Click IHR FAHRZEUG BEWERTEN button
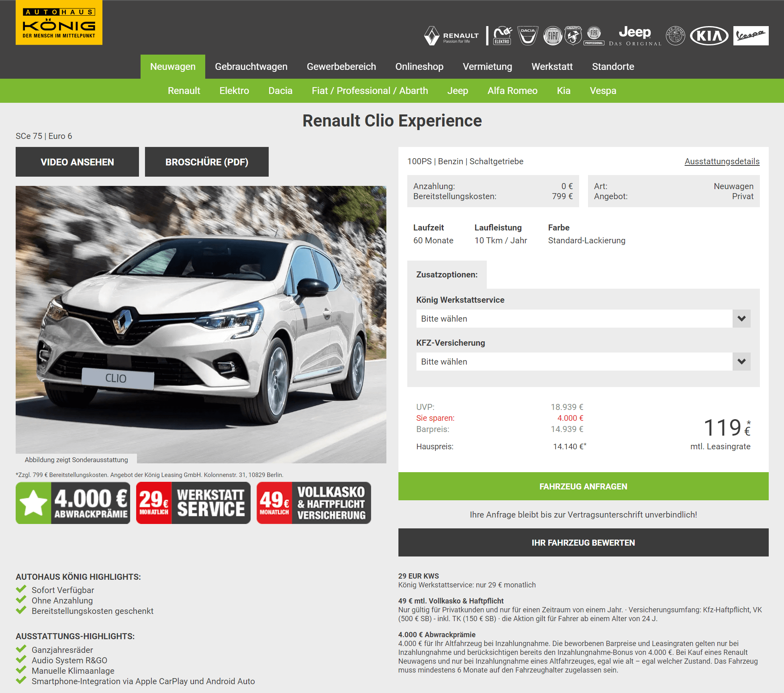This screenshot has width=784, height=693. point(583,542)
